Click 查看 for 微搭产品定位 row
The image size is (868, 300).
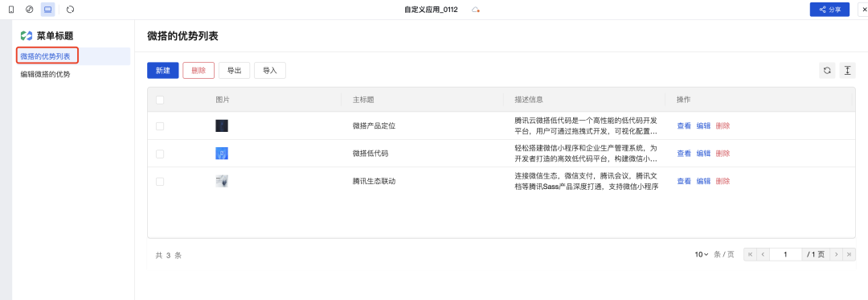tap(684, 125)
